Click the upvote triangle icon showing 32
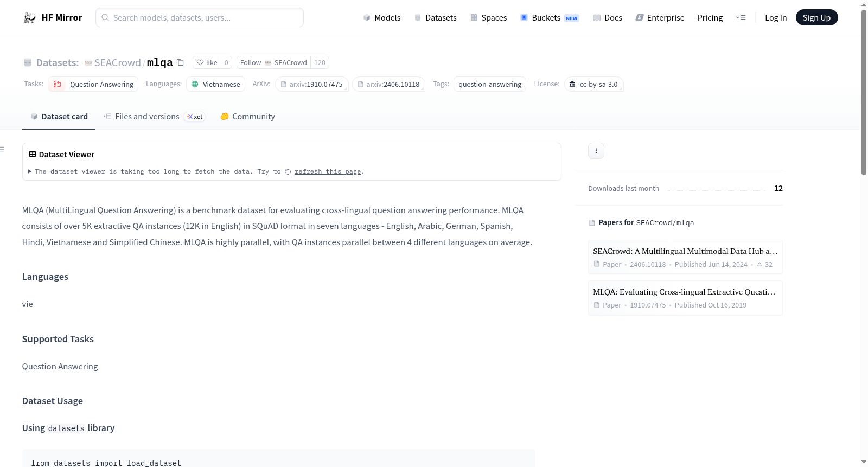The height and width of the screenshot is (467, 868). coord(759,265)
